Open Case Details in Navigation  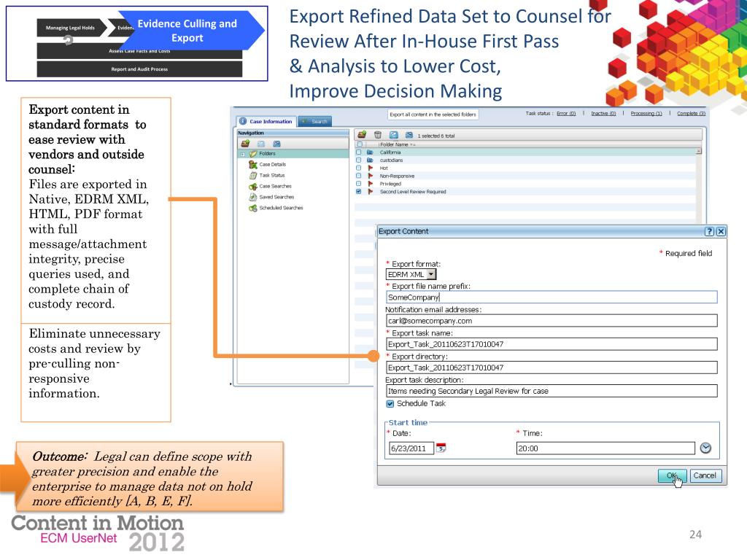pos(273,164)
